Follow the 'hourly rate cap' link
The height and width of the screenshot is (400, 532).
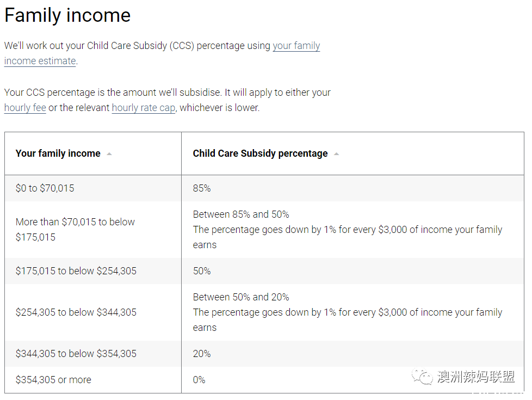(144, 108)
